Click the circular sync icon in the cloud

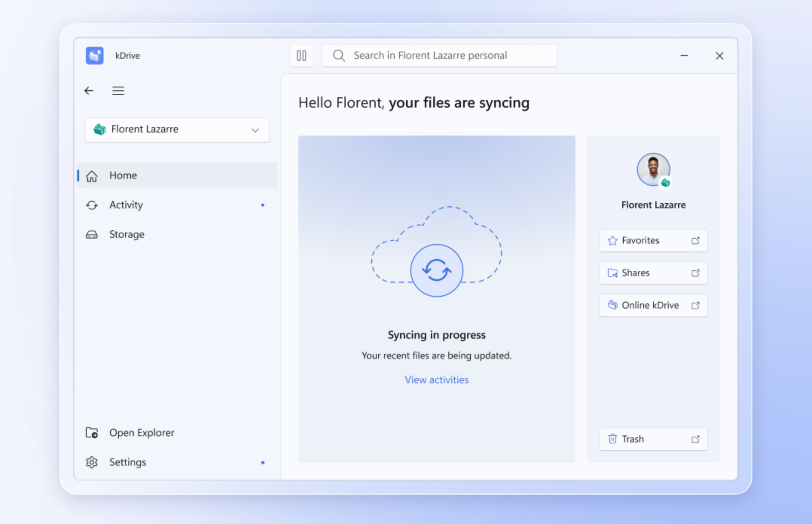pyautogui.click(x=437, y=270)
